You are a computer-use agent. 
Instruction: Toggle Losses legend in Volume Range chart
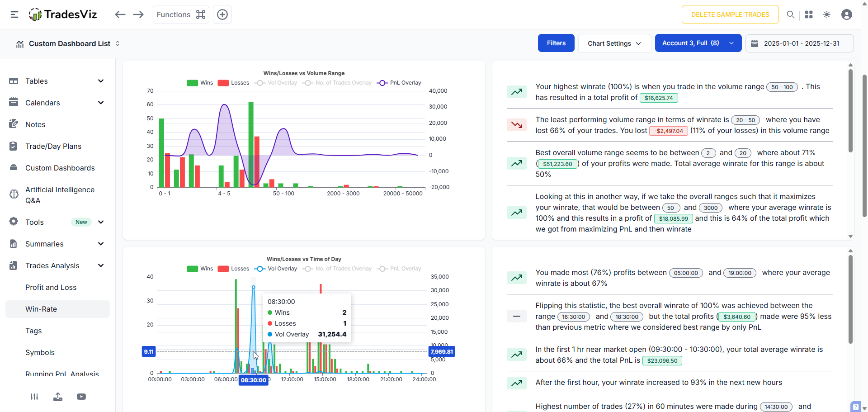[x=233, y=83]
